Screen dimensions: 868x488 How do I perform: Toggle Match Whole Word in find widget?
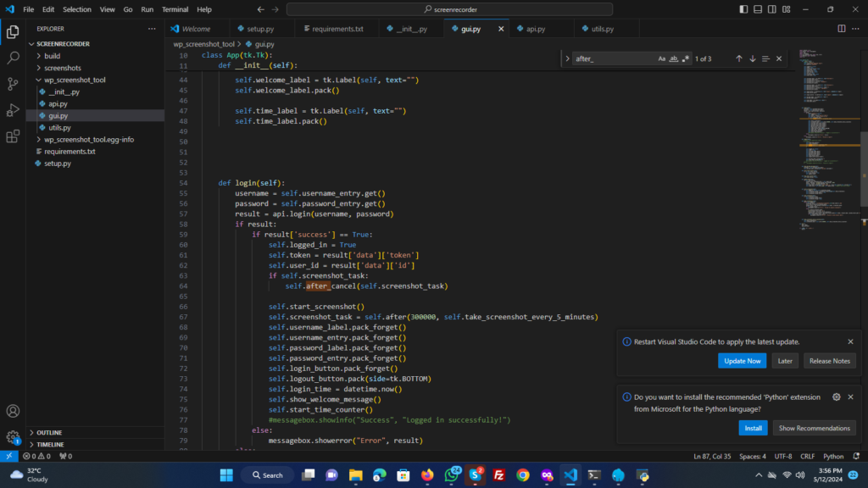point(674,58)
